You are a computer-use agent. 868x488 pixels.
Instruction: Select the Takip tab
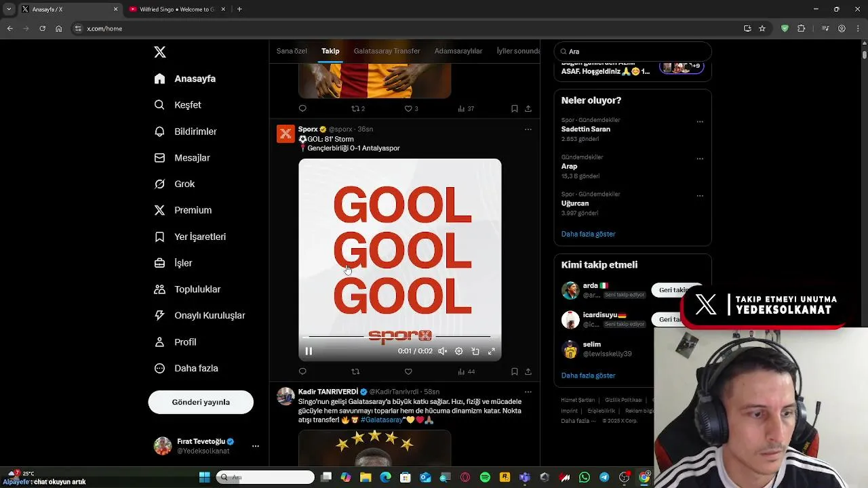point(330,51)
